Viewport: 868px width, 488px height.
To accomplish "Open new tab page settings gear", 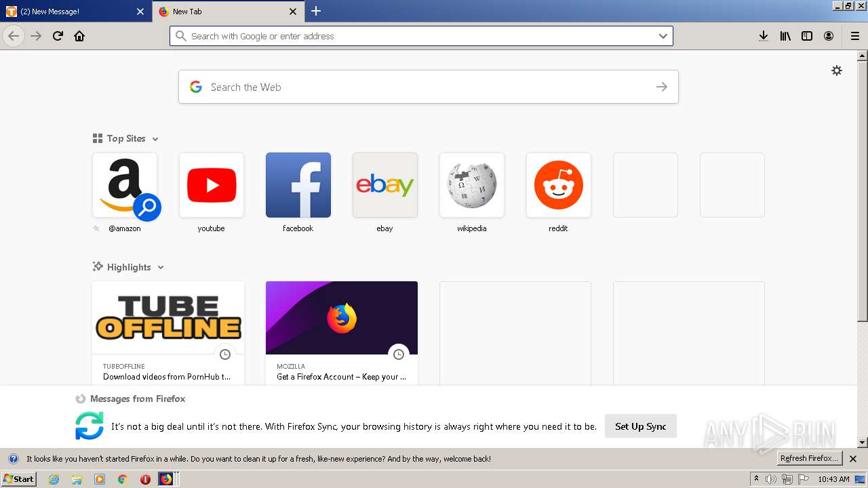I will point(837,70).
